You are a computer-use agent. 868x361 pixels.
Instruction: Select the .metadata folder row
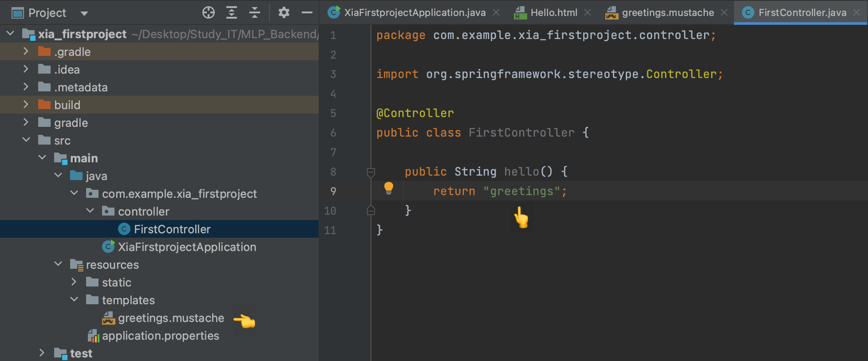(159, 87)
